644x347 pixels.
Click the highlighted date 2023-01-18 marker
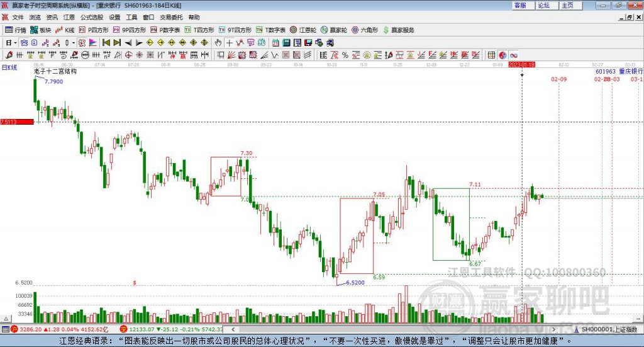tap(521, 64)
